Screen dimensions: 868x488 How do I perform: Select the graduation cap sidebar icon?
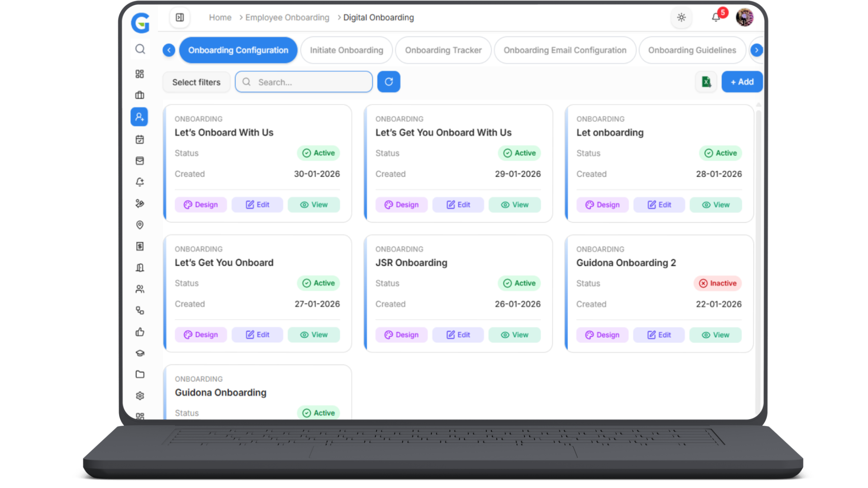(x=140, y=353)
